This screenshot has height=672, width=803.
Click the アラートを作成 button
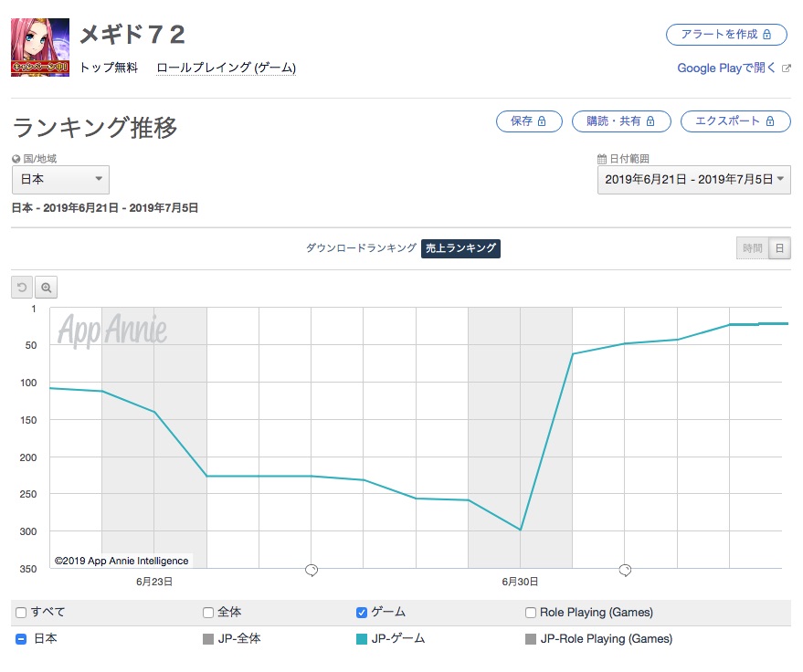click(x=726, y=35)
